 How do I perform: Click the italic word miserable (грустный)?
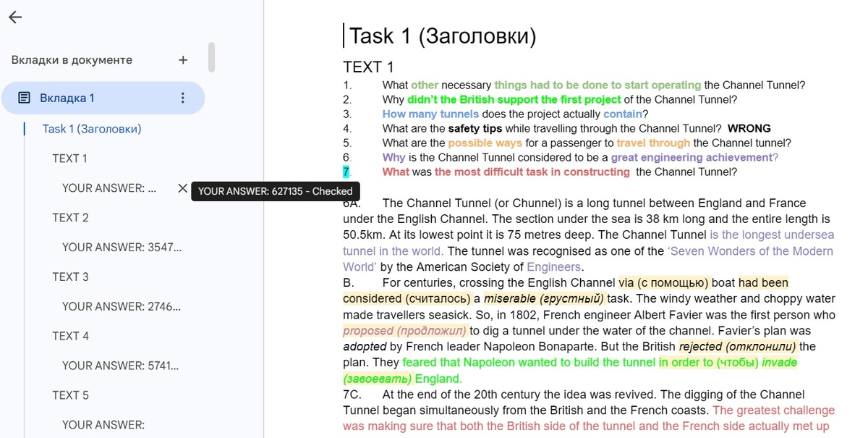point(544,299)
